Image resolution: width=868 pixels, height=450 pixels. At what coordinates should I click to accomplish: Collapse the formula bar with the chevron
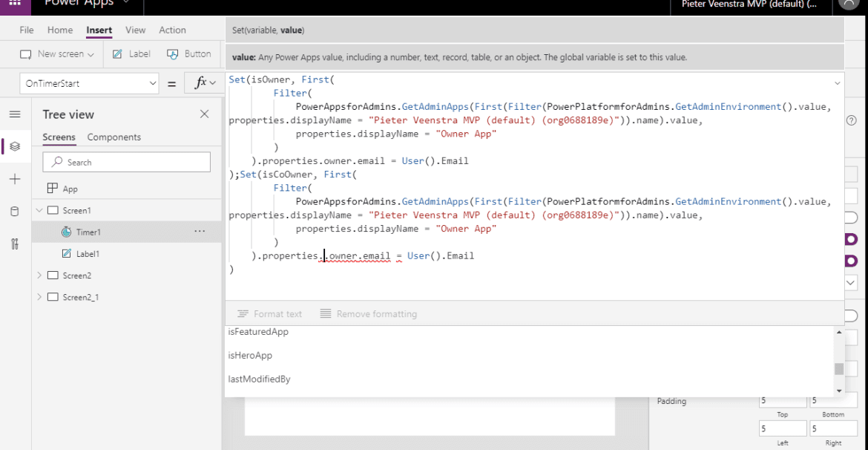point(836,83)
